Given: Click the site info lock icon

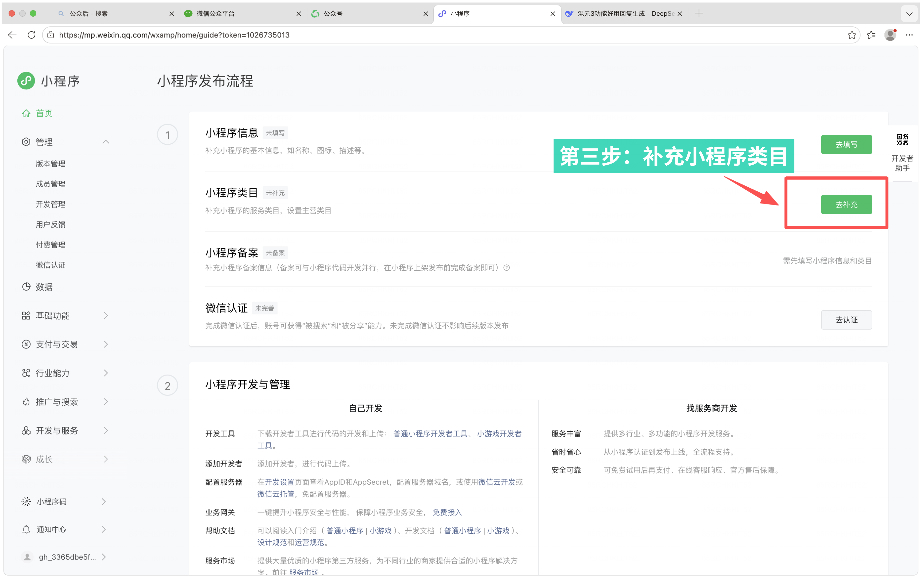Looking at the screenshot, I should point(51,35).
